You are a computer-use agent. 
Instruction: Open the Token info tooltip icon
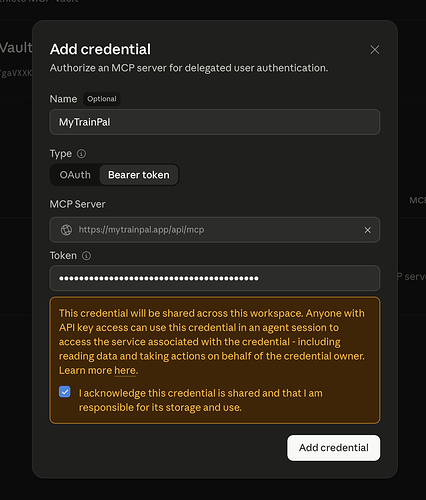[x=86, y=256]
